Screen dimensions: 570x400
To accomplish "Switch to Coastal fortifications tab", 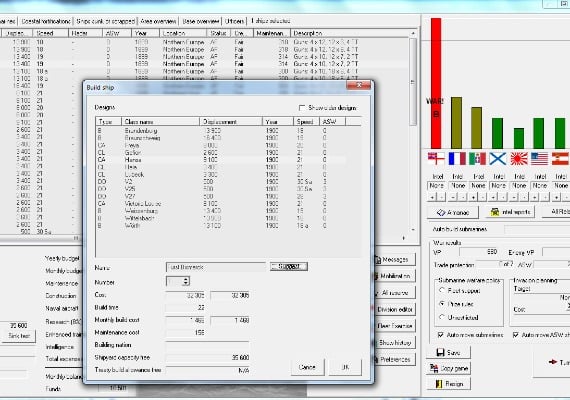I will coord(46,21).
